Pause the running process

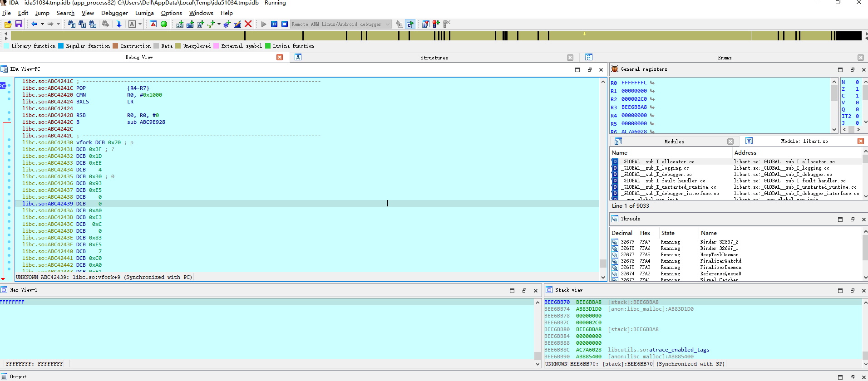click(x=274, y=24)
